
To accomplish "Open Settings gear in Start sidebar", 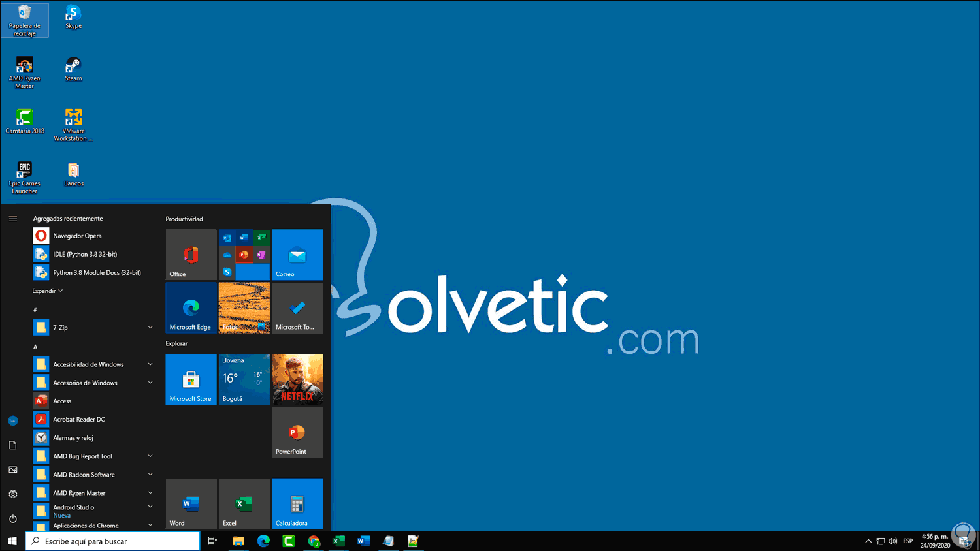I will coord(12,494).
